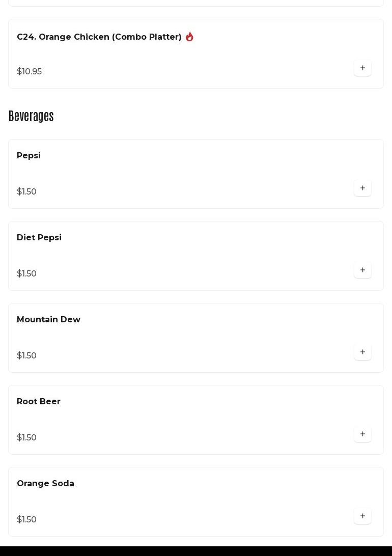Viewport: 392px width, 556px height.
Task: Click the plus icon for Pepsi
Action: point(362,188)
